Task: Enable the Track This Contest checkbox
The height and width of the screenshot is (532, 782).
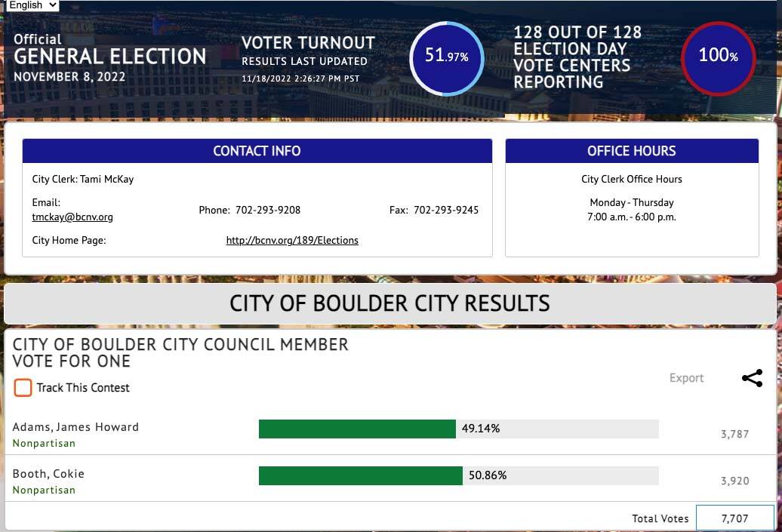Action: pyautogui.click(x=23, y=388)
